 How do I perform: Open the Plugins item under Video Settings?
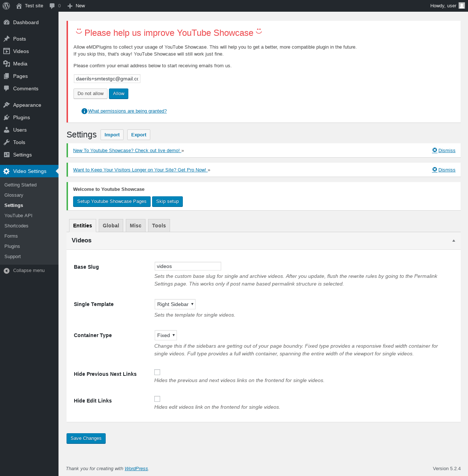point(12,246)
